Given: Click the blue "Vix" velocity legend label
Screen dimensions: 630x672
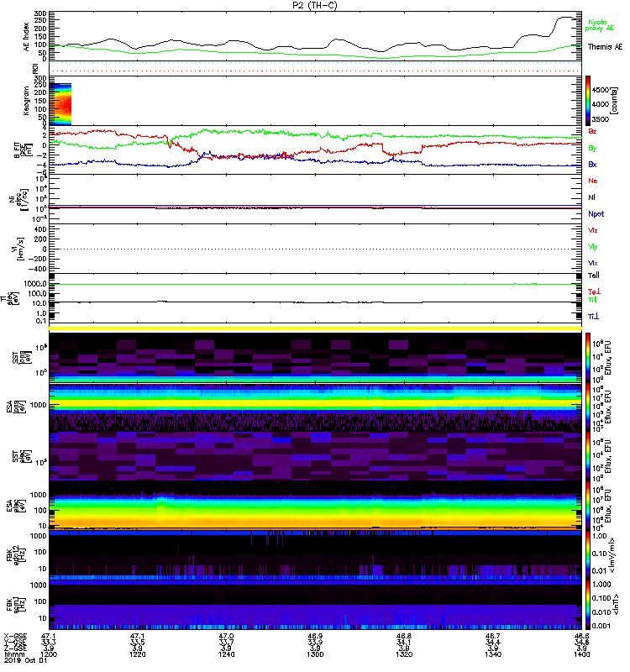Looking at the screenshot, I should (593, 263).
